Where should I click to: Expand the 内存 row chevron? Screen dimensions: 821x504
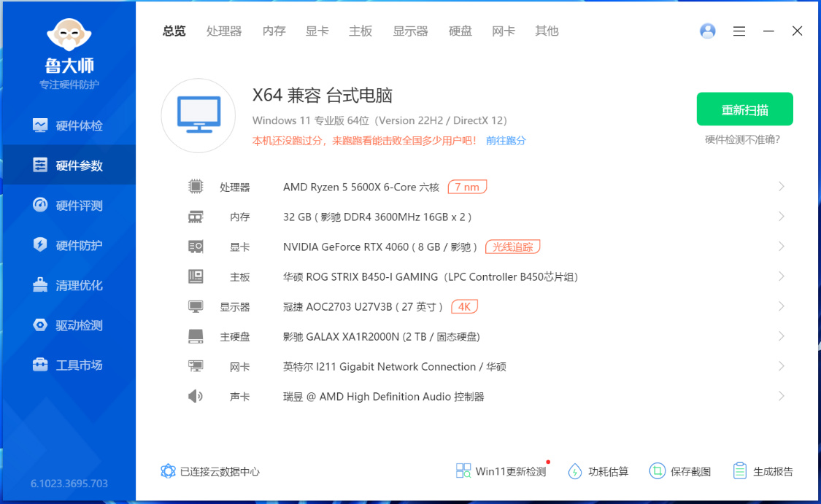[781, 216]
